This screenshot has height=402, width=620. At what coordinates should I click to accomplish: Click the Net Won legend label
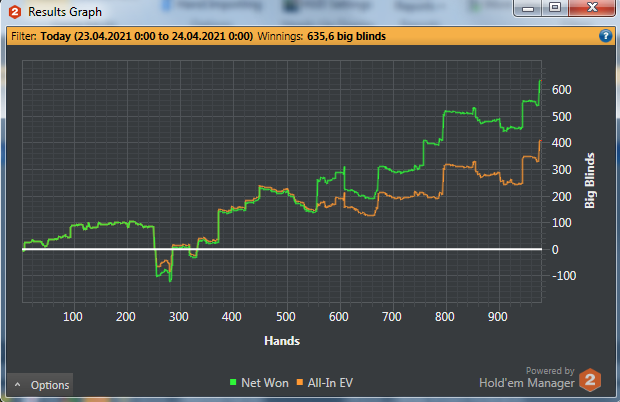[265, 383]
